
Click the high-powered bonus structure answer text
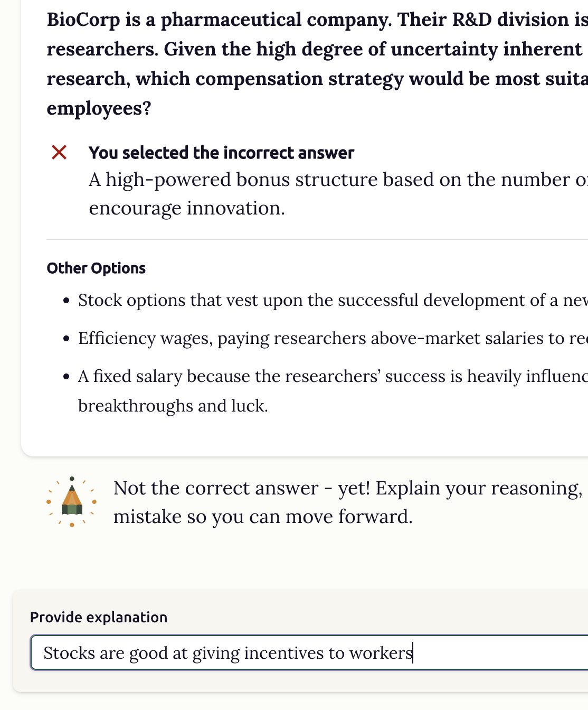[338, 180]
